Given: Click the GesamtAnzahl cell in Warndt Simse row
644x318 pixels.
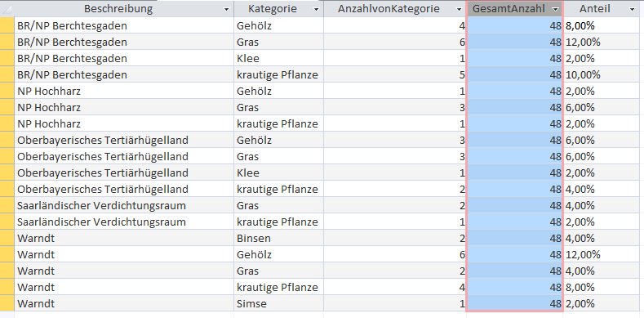Looking at the screenshot, I should (514, 303).
